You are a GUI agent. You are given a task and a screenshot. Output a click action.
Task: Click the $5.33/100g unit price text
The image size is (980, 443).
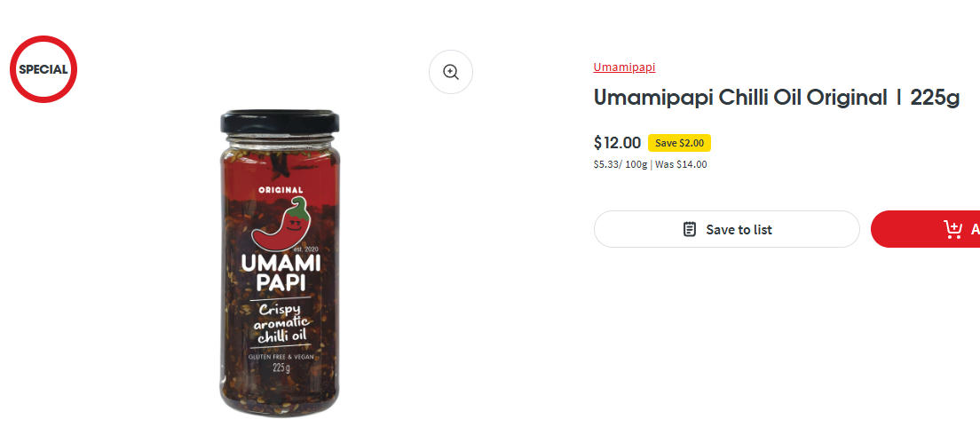pos(620,164)
